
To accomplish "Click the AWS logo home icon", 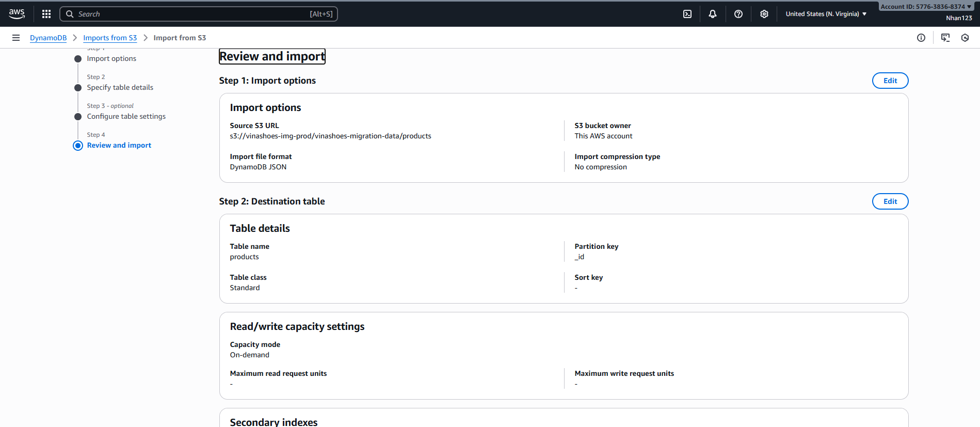I will point(17,14).
